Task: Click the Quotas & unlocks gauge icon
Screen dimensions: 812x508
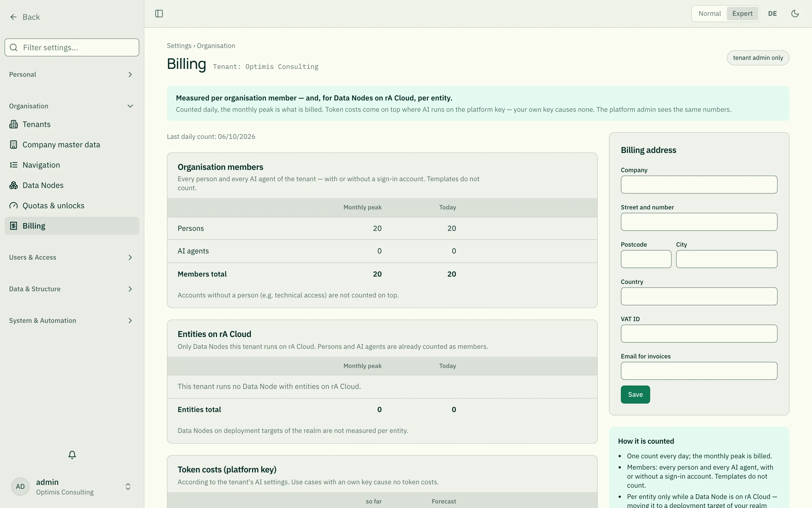Action: pos(14,206)
